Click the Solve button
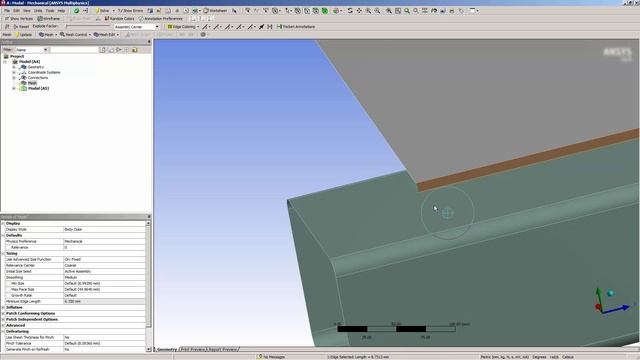This screenshot has height=360, width=640. [102, 11]
